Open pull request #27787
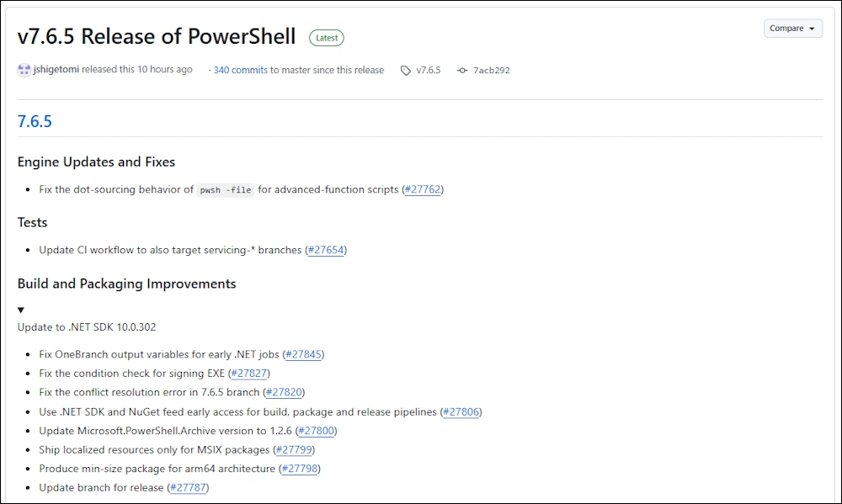This screenshot has width=842, height=504. (188, 487)
